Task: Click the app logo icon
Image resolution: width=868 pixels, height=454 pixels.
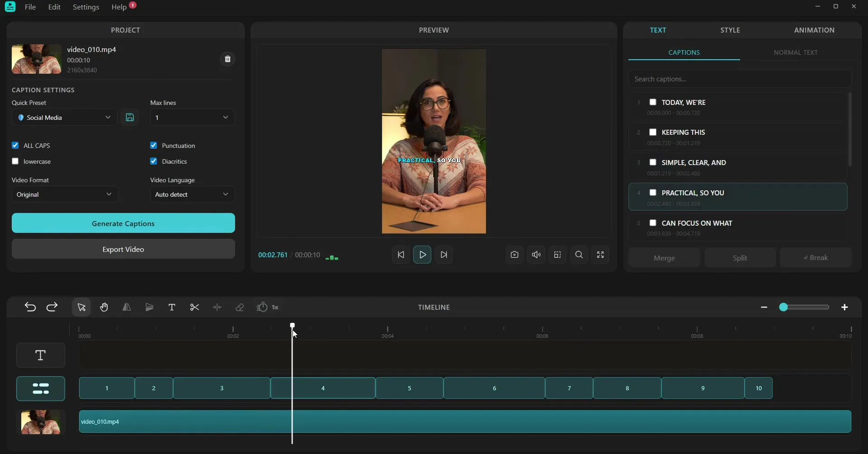Action: coord(10,7)
